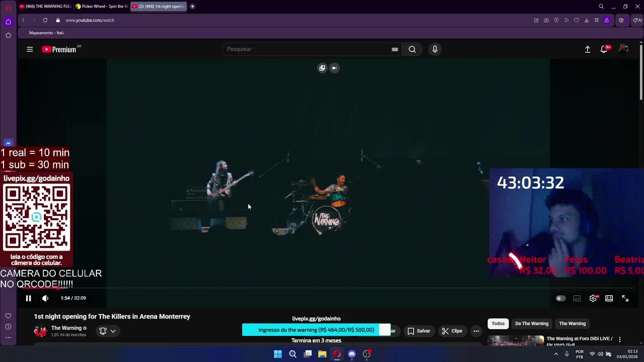Screen dimensions: 644x362
Task: Search tabs with Opera title bar magnifier
Action: pos(601,7)
